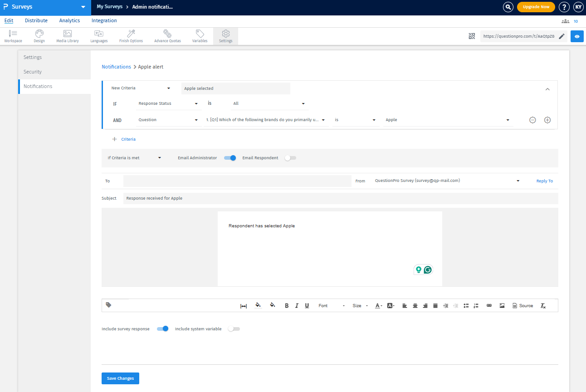586x392 pixels.
Task: Disable Email Administrator notifications
Action: [230, 157]
